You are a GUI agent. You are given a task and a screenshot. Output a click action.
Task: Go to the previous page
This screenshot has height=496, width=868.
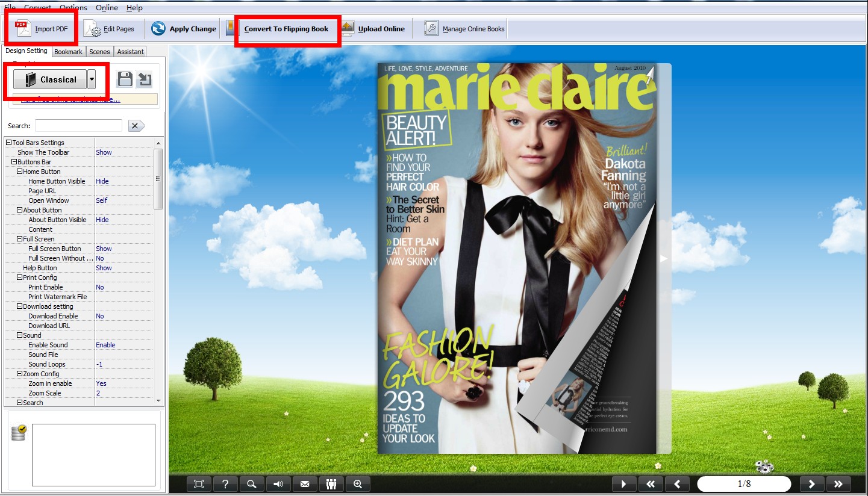(x=677, y=484)
